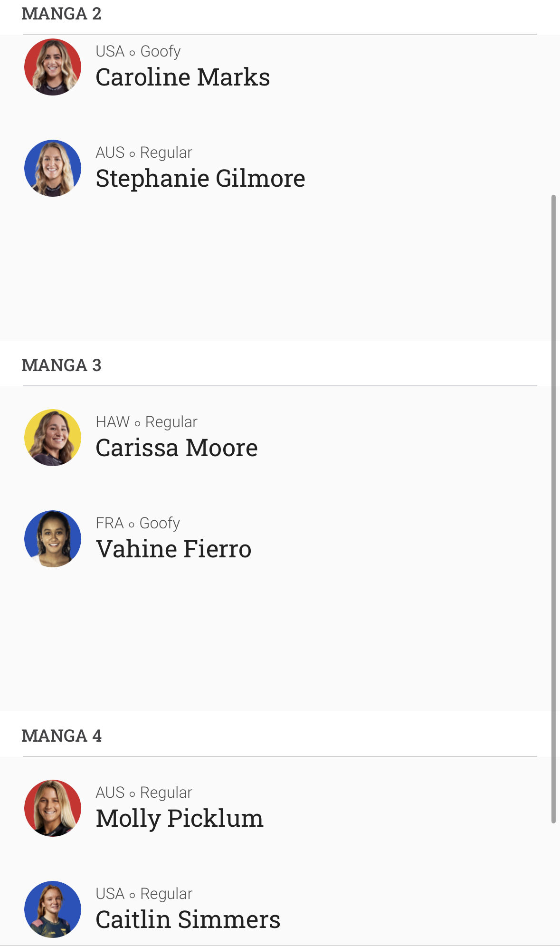Viewport: 560px width, 946px height.
Task: Click the 'HAW ◦ Regular' label
Action: pos(147,422)
